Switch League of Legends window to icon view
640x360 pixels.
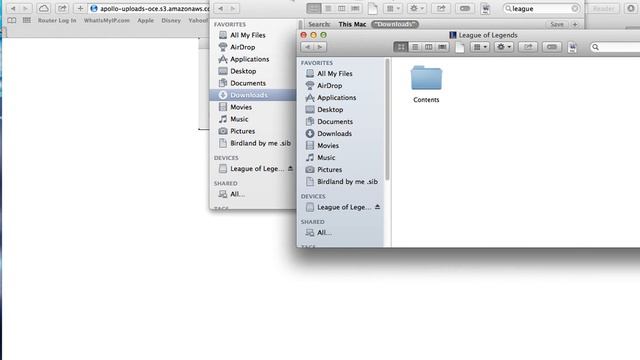pyautogui.click(x=401, y=47)
